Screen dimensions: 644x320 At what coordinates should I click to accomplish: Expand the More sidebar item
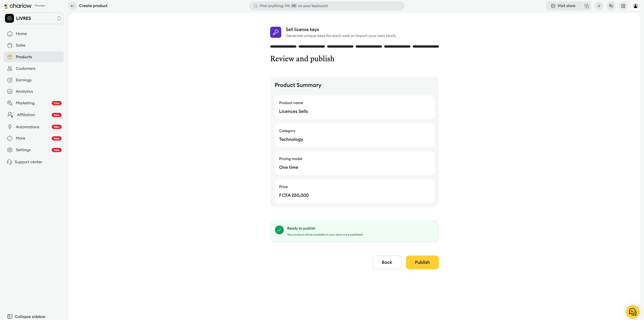pyautogui.click(x=21, y=138)
